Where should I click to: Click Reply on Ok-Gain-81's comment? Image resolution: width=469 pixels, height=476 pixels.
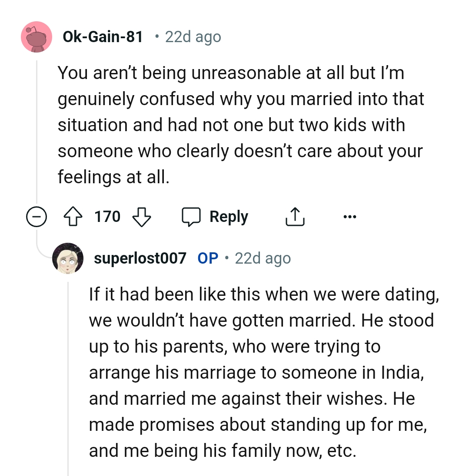[229, 216]
